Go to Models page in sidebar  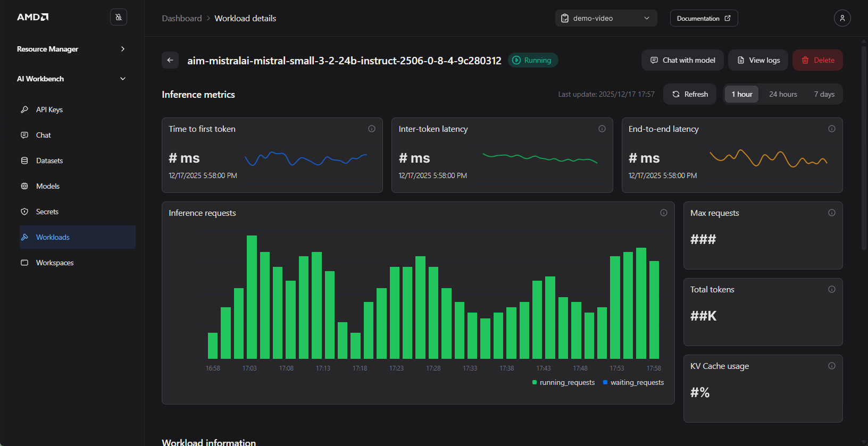[x=48, y=186]
